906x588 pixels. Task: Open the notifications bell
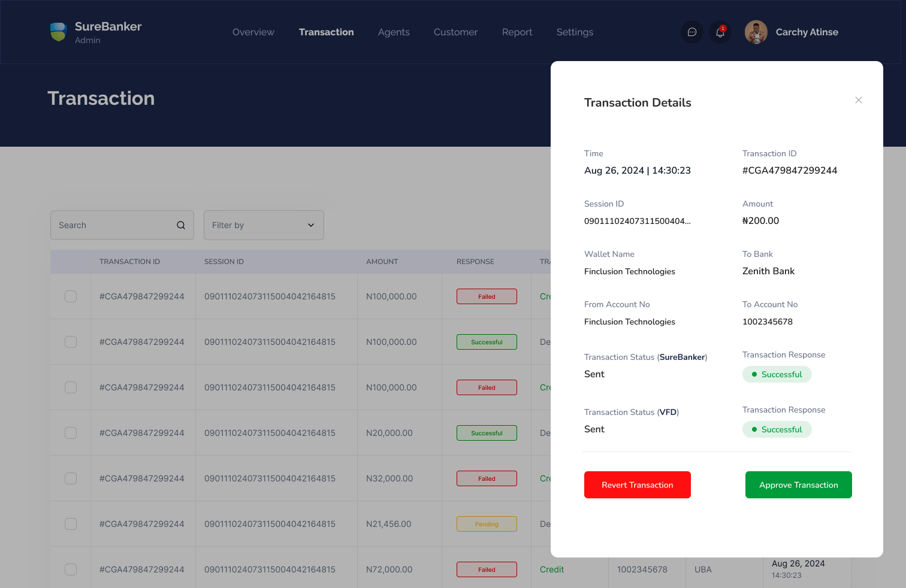(x=720, y=32)
